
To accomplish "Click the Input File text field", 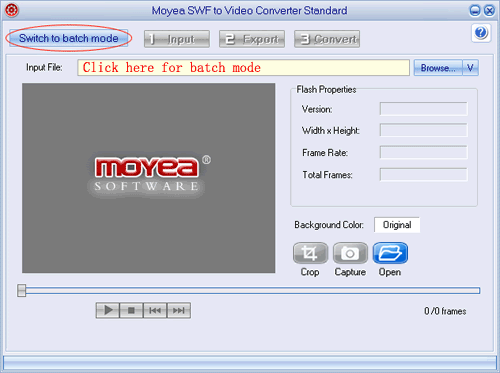I will (243, 68).
